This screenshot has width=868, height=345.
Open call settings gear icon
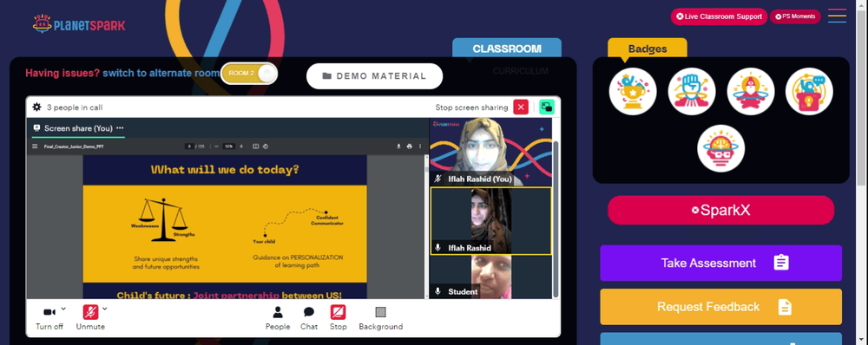click(36, 107)
